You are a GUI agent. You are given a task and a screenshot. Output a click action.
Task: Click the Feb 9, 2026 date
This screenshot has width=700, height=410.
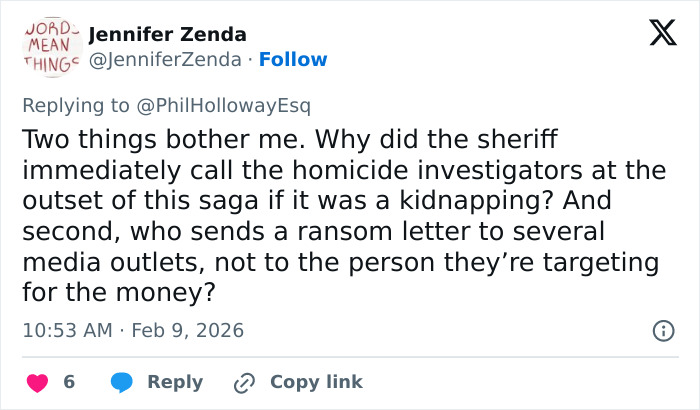187,330
